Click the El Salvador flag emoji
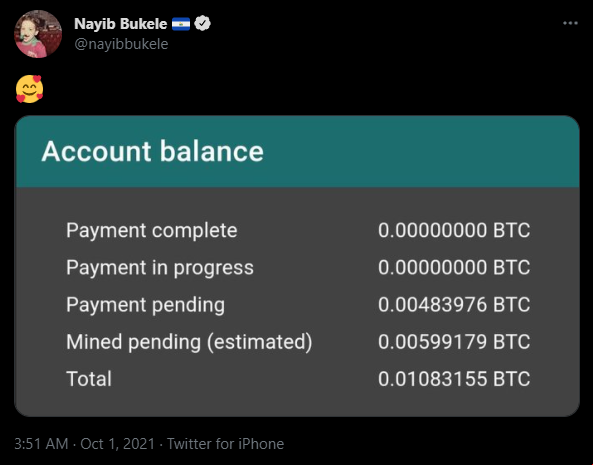 tap(181, 24)
